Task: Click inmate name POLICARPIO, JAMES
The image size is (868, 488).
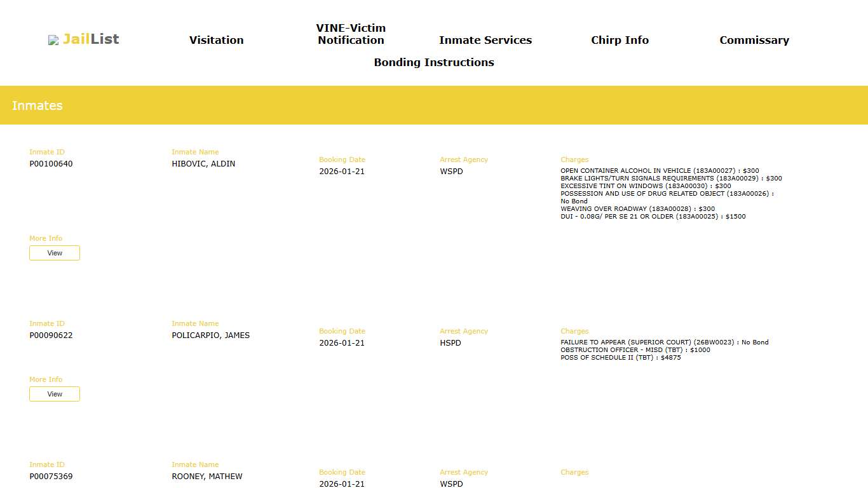Action: (210, 335)
